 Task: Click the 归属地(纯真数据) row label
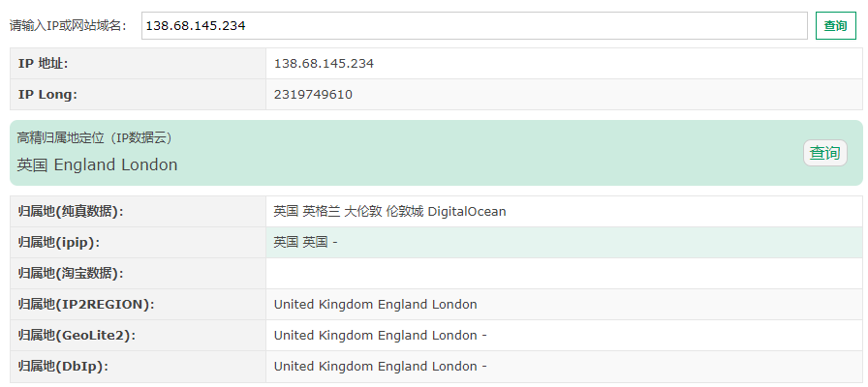pyautogui.click(x=71, y=211)
